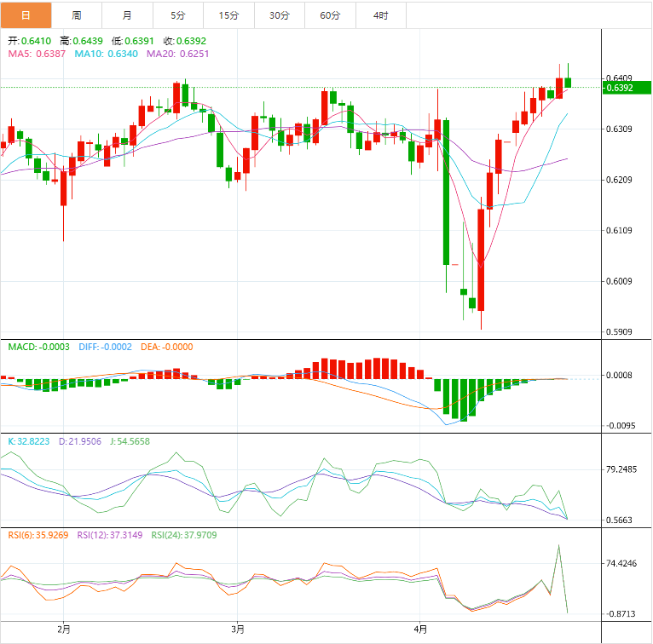Open the 月 monthly chart tab
This screenshot has height=644, width=653.
click(x=127, y=15)
